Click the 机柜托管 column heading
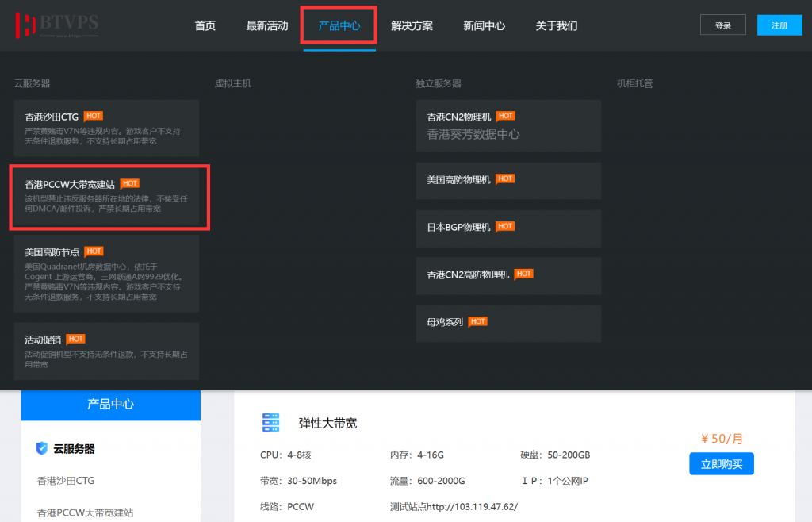The image size is (812, 522). click(x=635, y=83)
